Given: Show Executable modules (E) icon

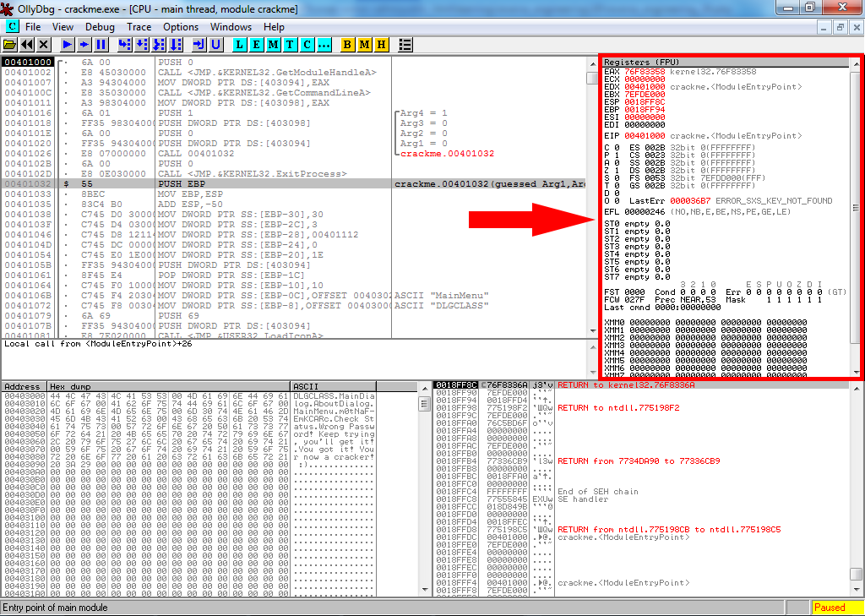Looking at the screenshot, I should (257, 44).
